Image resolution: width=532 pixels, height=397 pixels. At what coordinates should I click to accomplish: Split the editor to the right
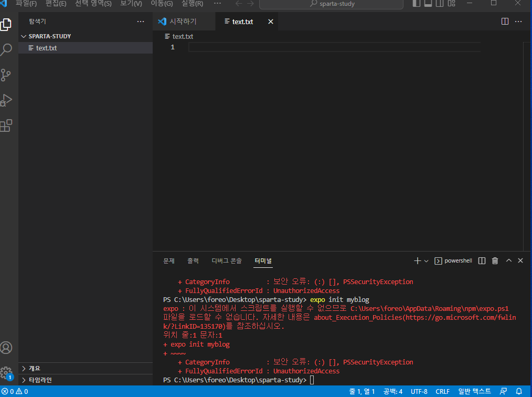505,22
